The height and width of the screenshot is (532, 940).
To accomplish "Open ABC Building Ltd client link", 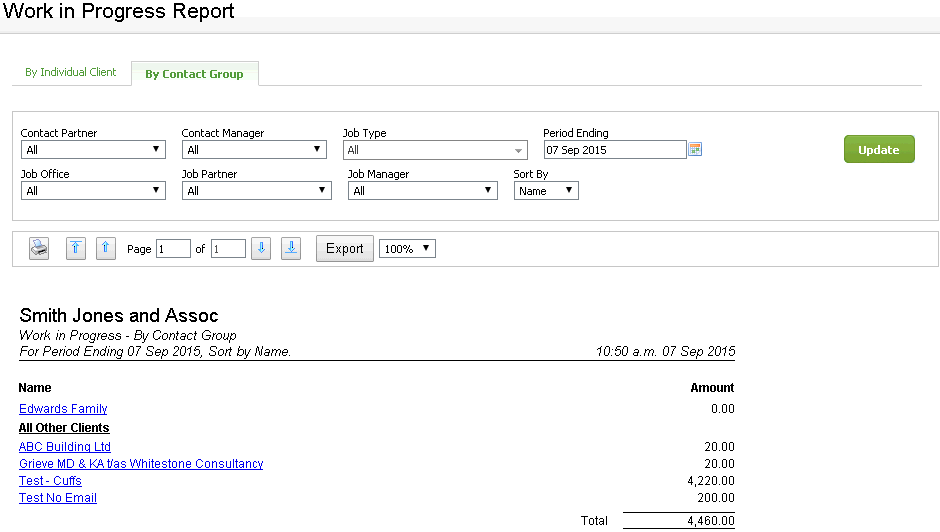I will point(65,447).
